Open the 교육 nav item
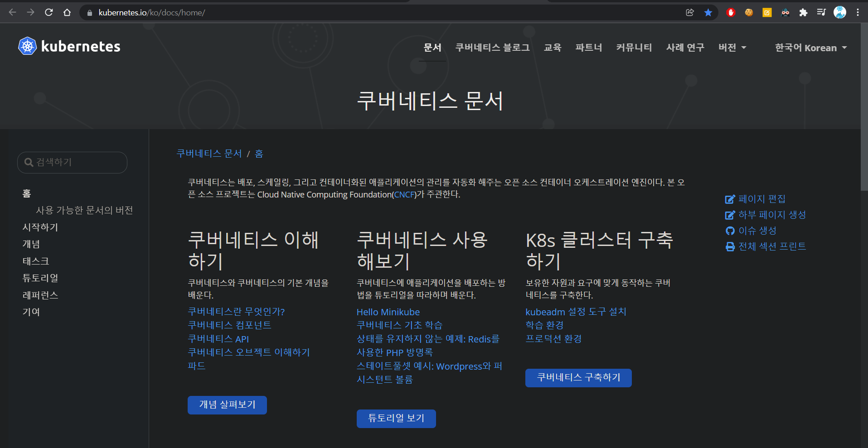Viewport: 868px width, 448px height. (553, 47)
